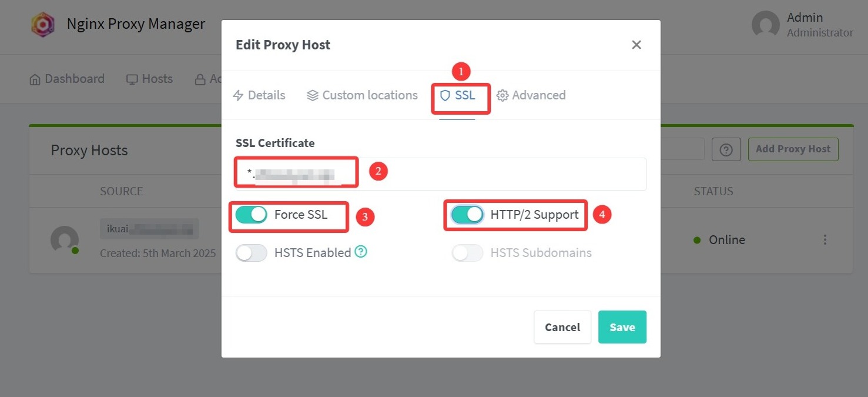This screenshot has height=397, width=868.
Task: Click the Nginx Proxy Manager logo icon
Action: (43, 25)
